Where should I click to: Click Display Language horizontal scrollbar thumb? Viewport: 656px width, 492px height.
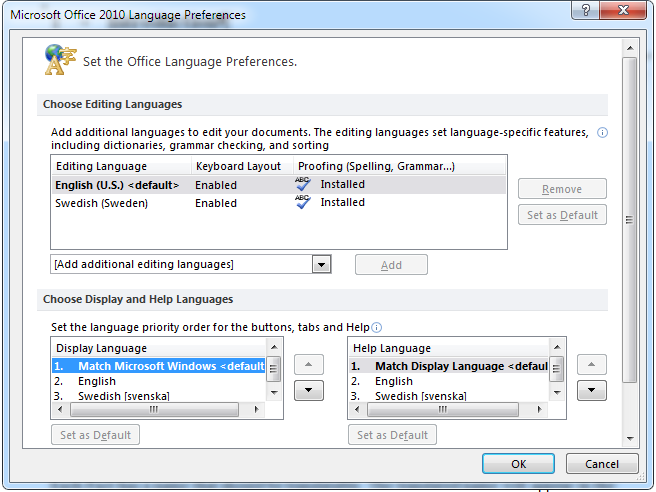[x=154, y=409]
